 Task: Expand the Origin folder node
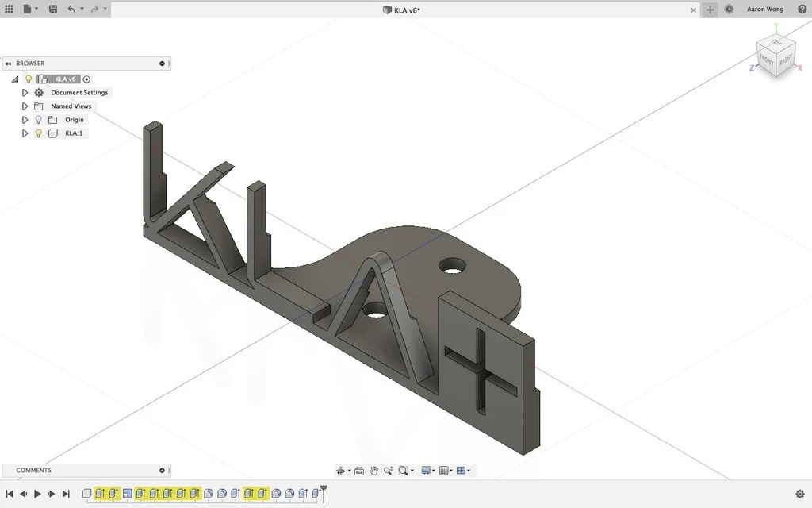(25, 120)
